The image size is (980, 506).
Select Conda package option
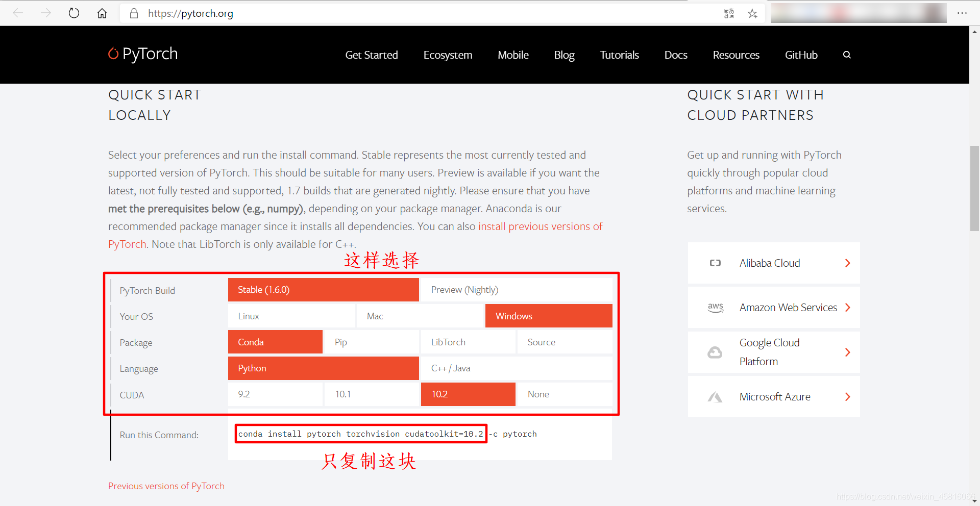pos(275,342)
